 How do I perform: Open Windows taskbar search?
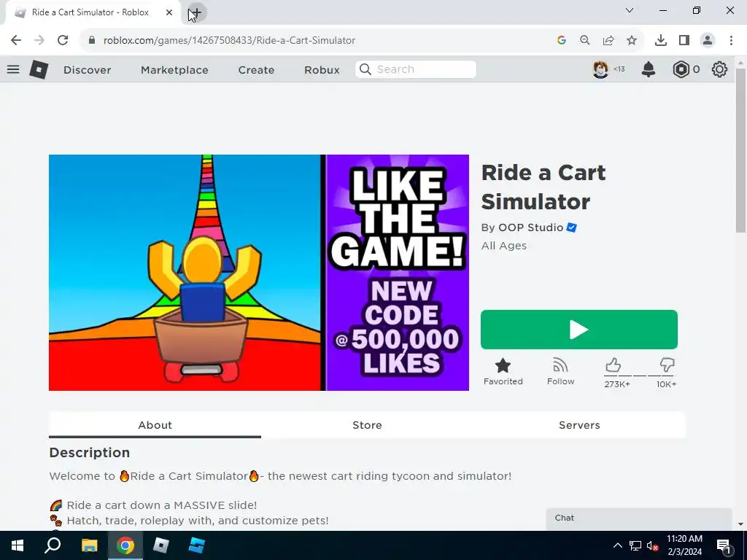(x=53, y=545)
